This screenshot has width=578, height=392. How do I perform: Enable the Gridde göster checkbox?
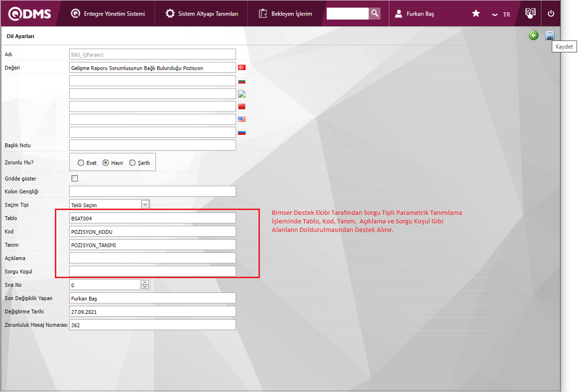point(74,179)
